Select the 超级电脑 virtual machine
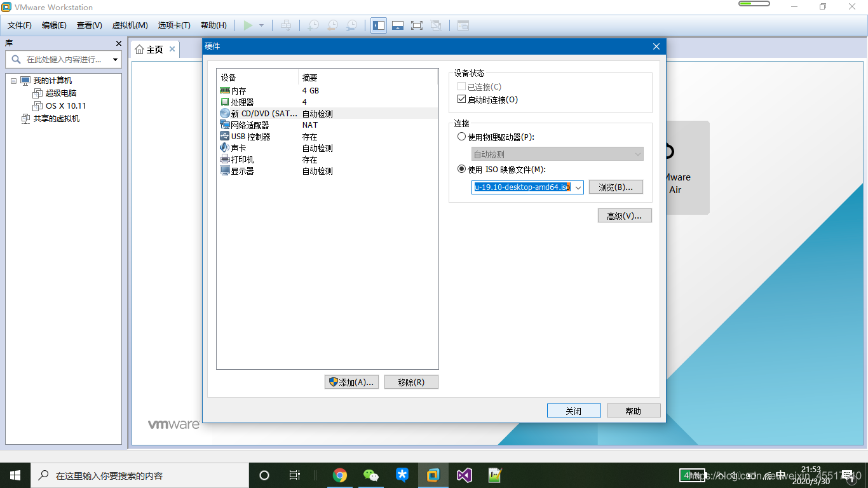Image resolution: width=868 pixels, height=488 pixels. (x=61, y=93)
